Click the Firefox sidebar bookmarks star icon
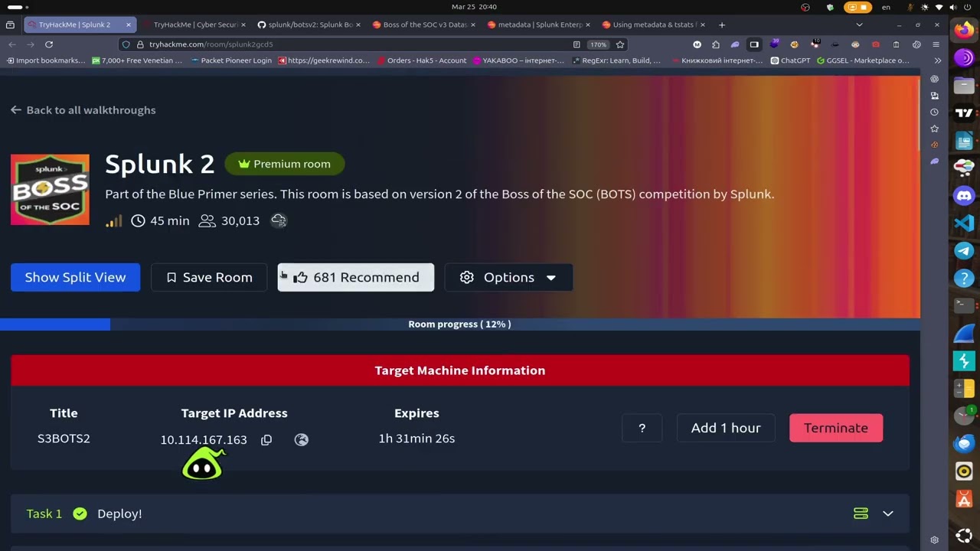The image size is (980, 551). (934, 129)
